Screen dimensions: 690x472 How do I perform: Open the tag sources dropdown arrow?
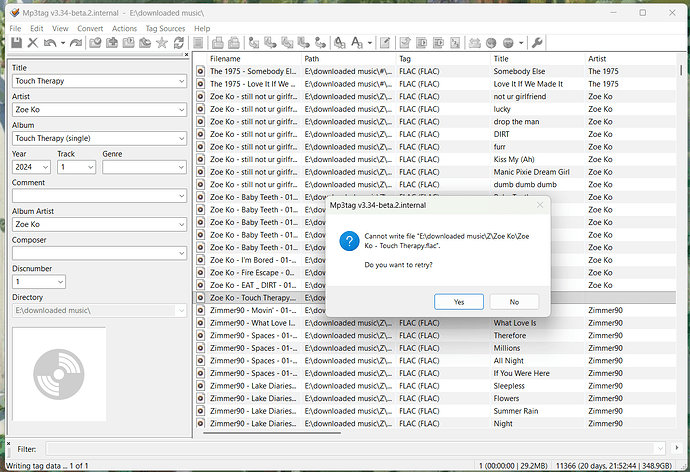click(521, 43)
